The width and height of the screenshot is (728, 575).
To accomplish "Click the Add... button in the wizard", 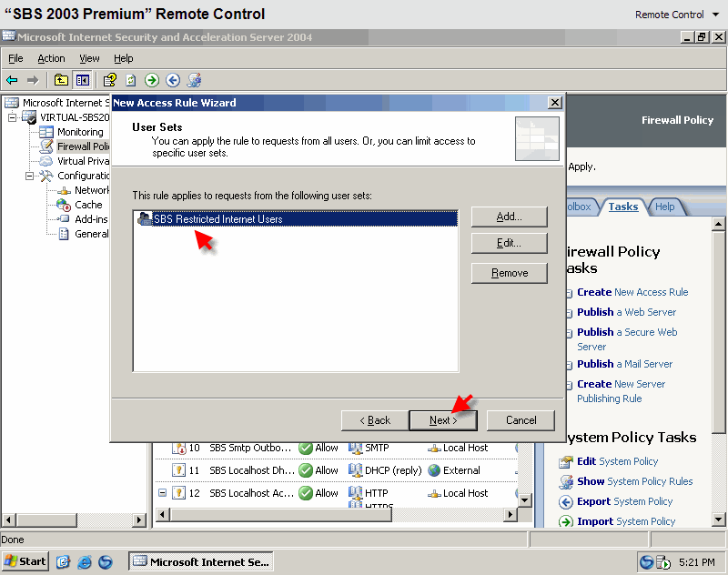I will (510, 217).
